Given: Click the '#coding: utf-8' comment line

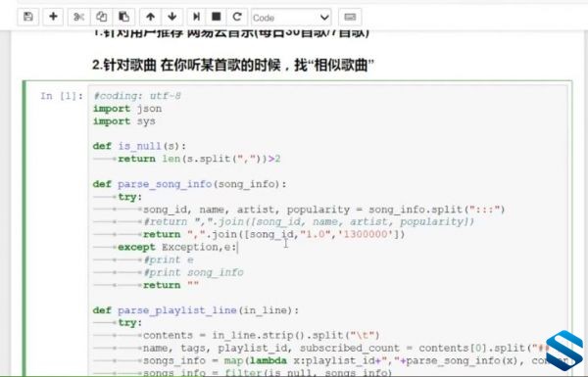Looking at the screenshot, I should (137, 96).
